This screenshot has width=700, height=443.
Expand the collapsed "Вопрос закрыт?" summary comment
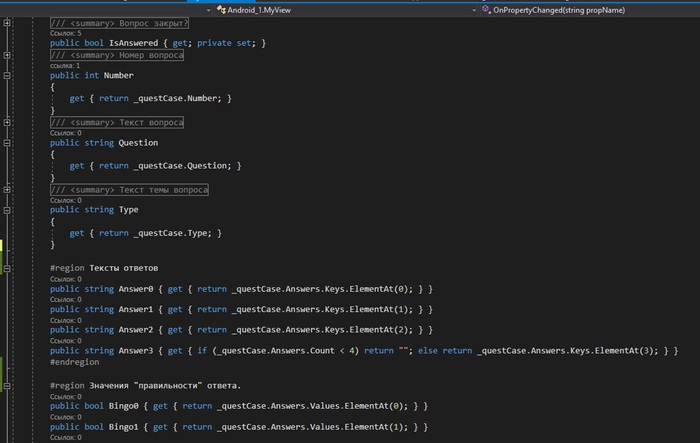pos(7,22)
